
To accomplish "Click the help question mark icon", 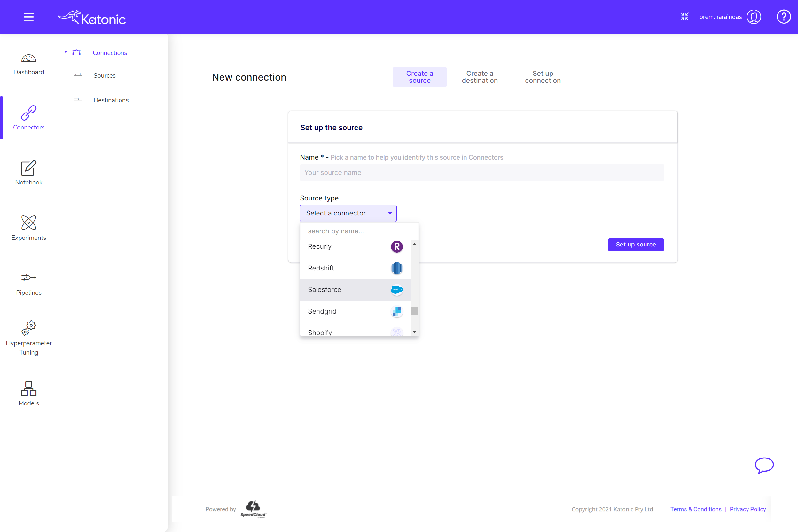I will coord(783,17).
